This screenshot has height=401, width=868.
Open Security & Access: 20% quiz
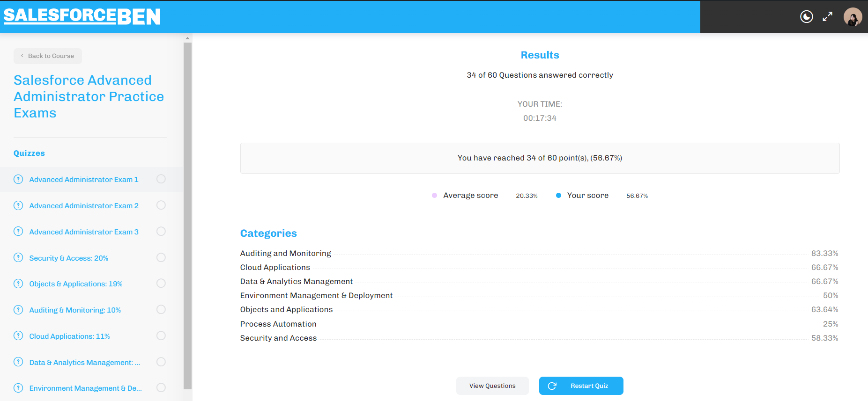[68, 258]
